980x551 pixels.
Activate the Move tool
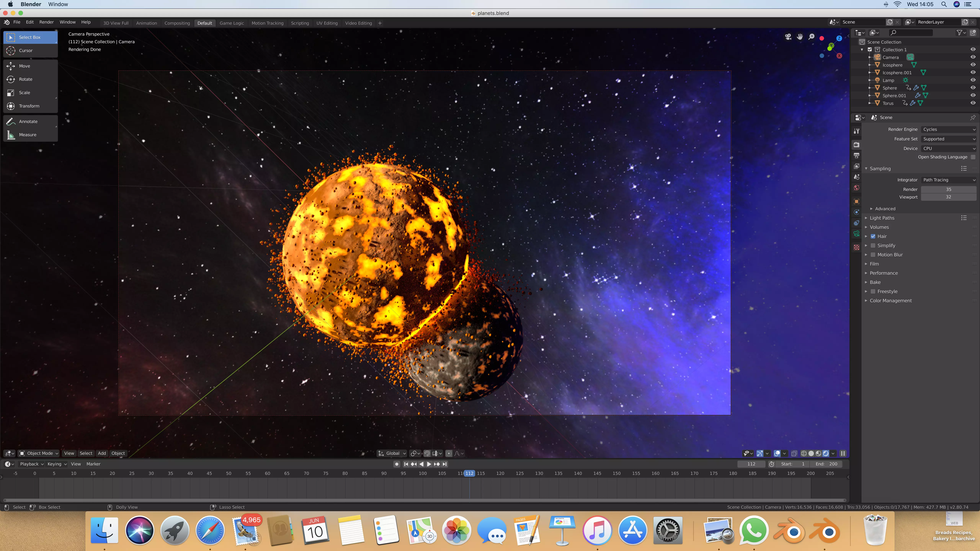30,66
